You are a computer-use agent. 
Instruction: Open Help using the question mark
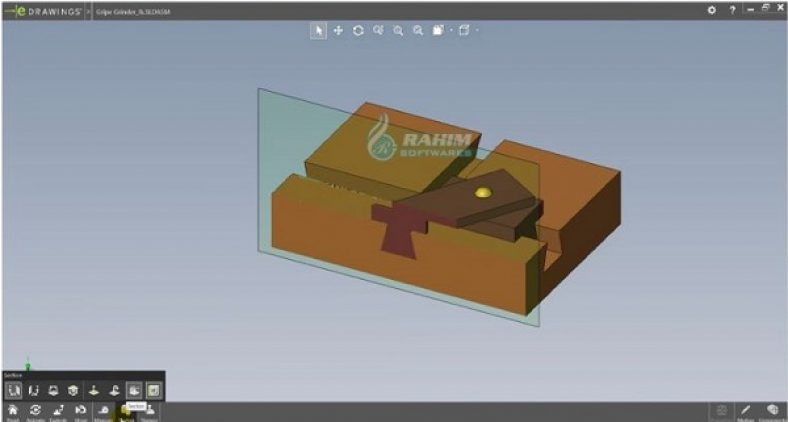click(x=733, y=10)
